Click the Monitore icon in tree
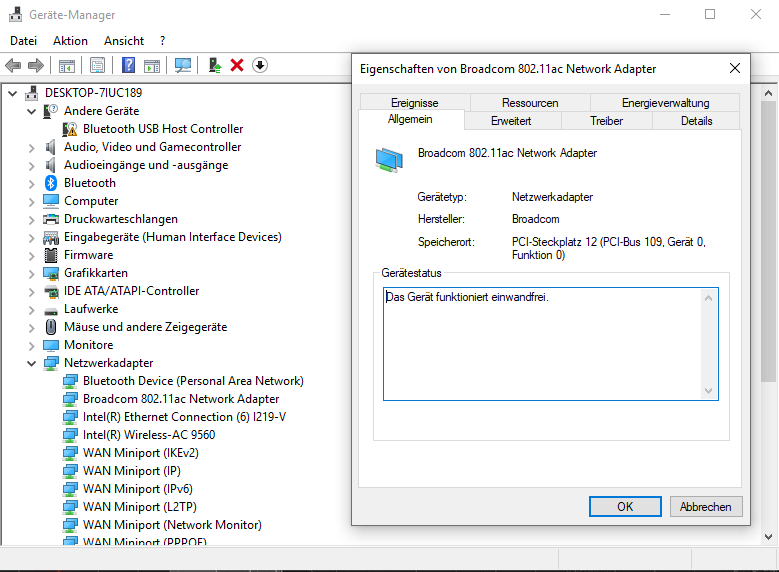Image resolution: width=779 pixels, height=572 pixels. 51,345
